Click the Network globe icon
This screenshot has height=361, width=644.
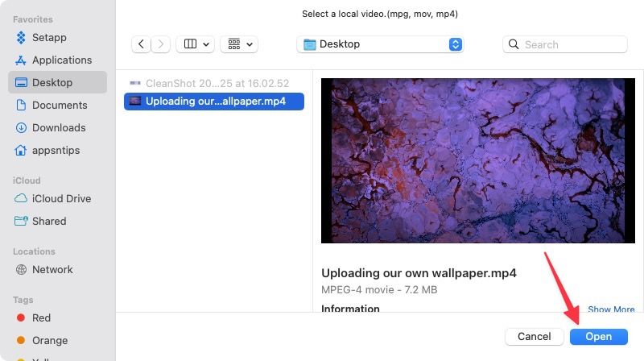21,269
